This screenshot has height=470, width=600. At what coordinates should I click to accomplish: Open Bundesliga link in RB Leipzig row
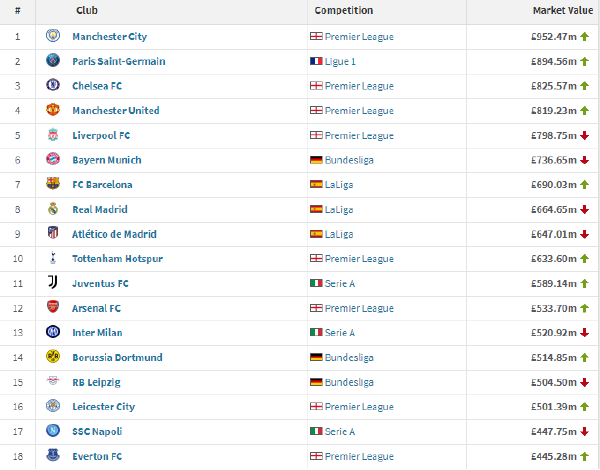(349, 382)
